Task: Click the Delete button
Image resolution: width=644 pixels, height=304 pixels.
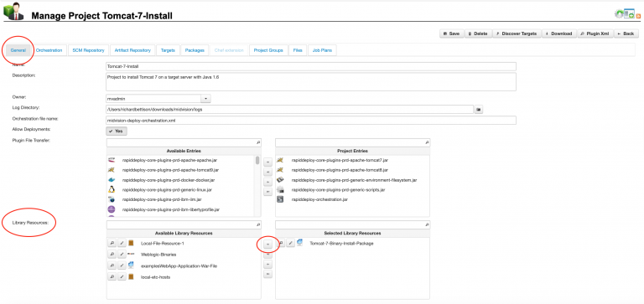Action: point(478,33)
